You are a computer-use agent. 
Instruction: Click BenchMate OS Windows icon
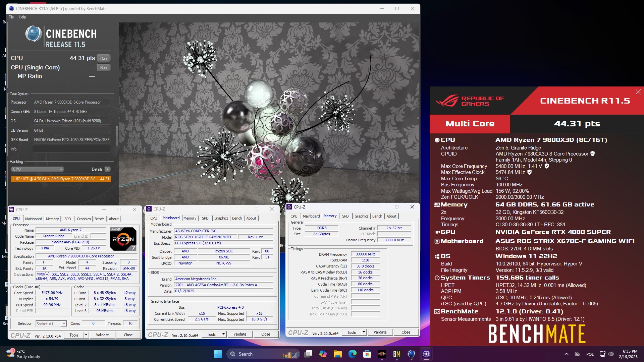coord(437,256)
